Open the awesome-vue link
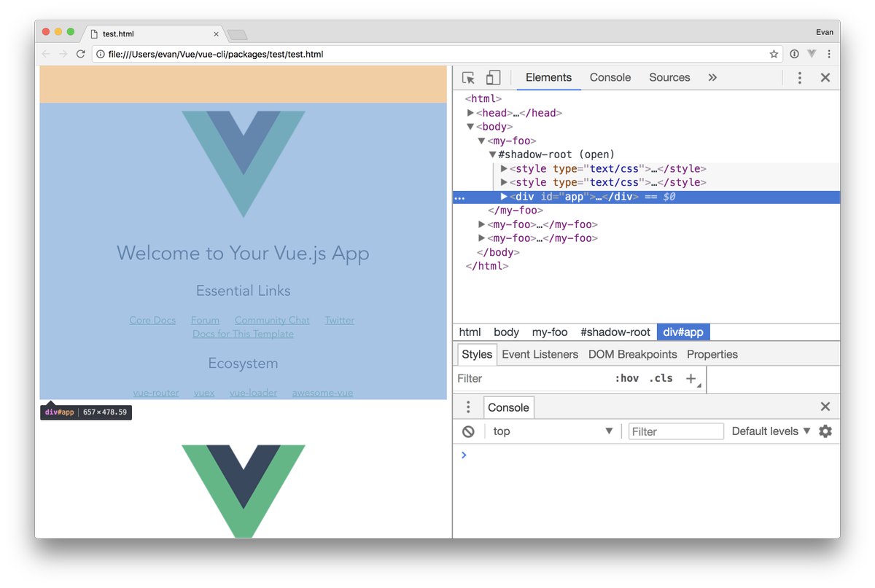The width and height of the screenshot is (875, 588). [322, 393]
